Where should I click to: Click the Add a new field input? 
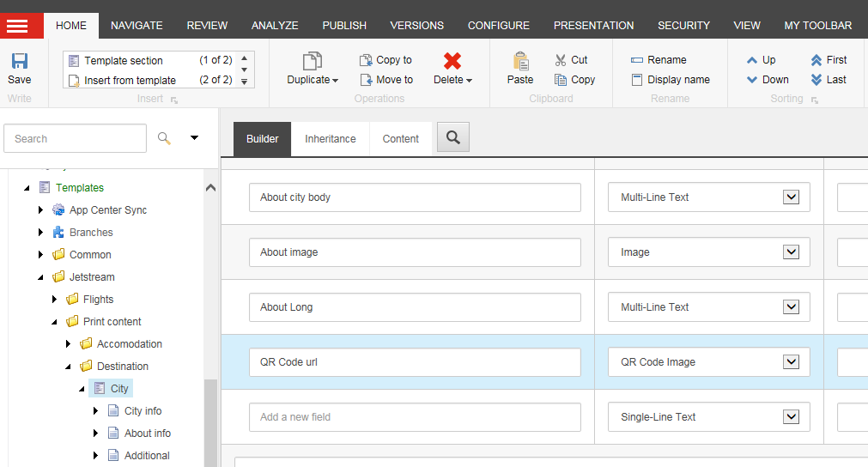pos(415,416)
